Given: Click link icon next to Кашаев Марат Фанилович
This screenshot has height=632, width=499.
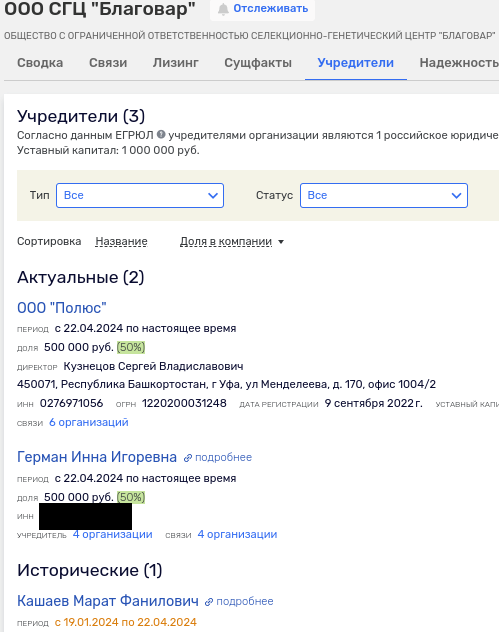Looking at the screenshot, I should 209,602.
